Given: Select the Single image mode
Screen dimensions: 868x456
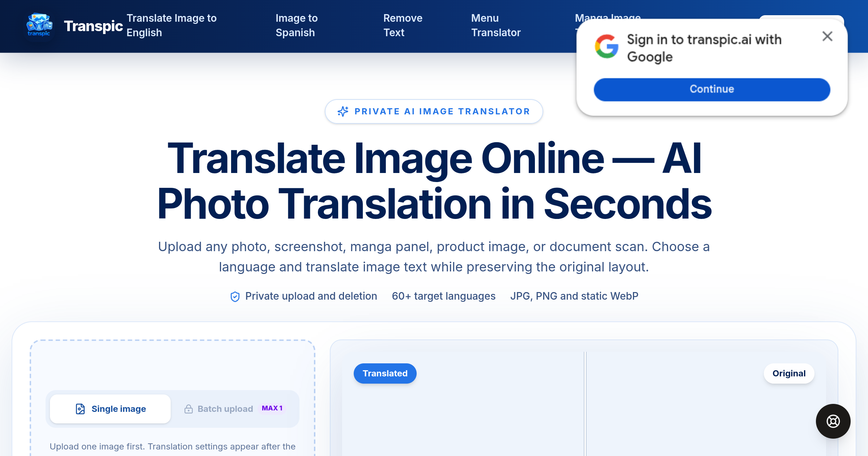Looking at the screenshot, I should click(110, 409).
